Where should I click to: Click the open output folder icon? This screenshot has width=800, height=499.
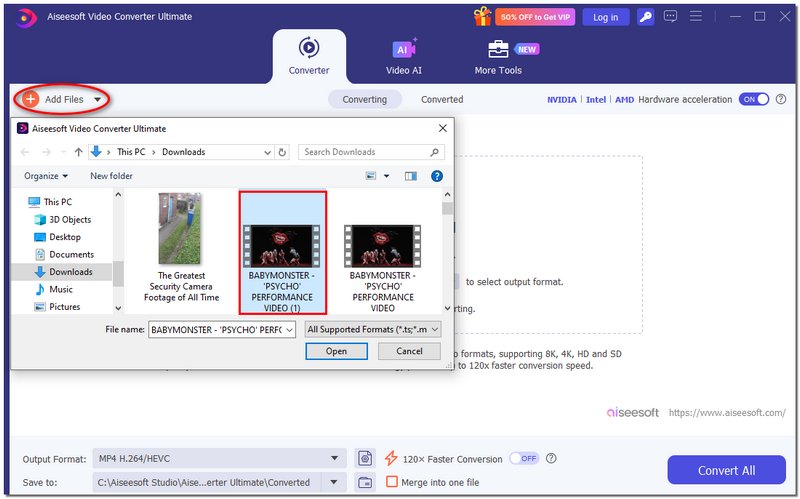pyautogui.click(x=366, y=482)
